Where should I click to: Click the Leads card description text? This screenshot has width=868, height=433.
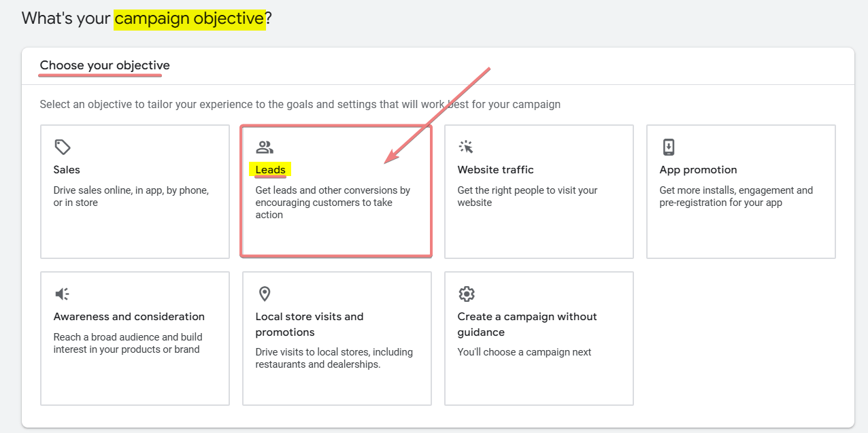[x=333, y=202]
